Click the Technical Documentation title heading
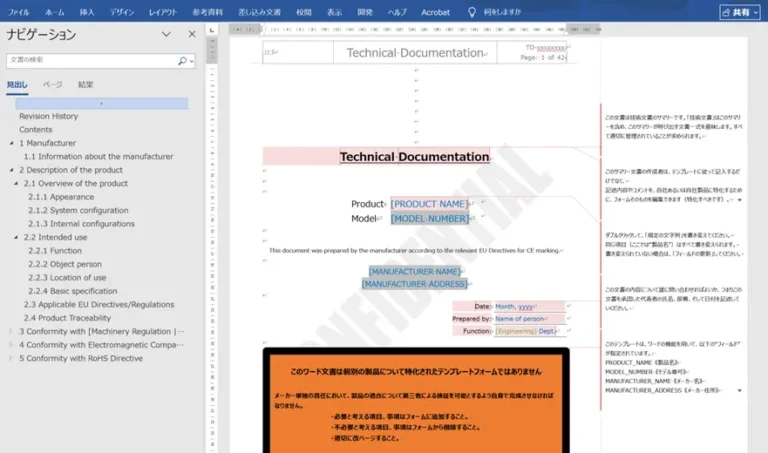 tap(414, 157)
